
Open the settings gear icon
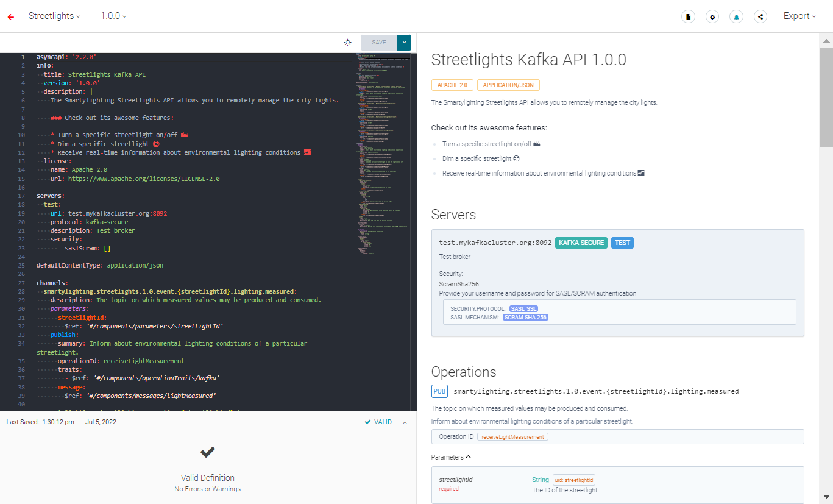(712, 16)
